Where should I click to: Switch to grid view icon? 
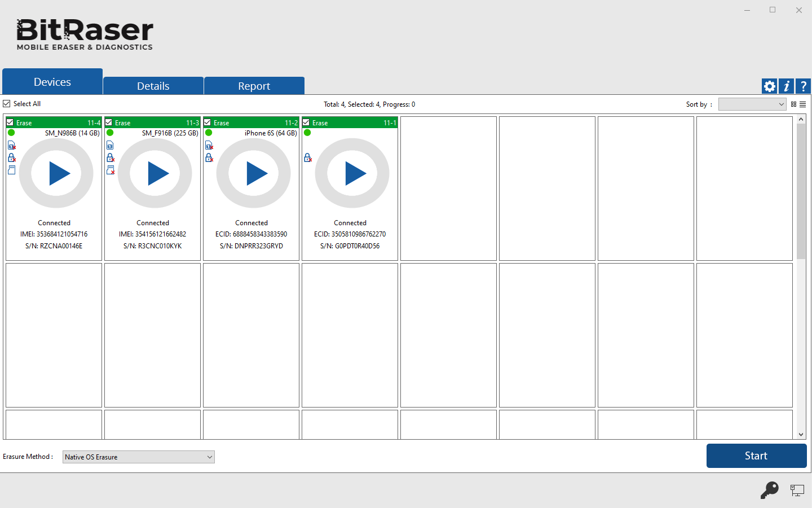coord(793,104)
